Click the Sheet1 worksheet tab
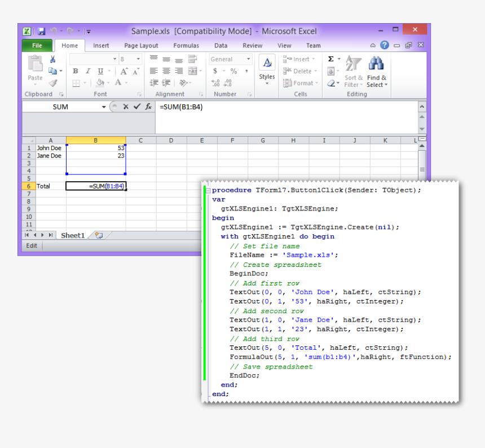The height and width of the screenshot is (448, 485). coord(73,235)
